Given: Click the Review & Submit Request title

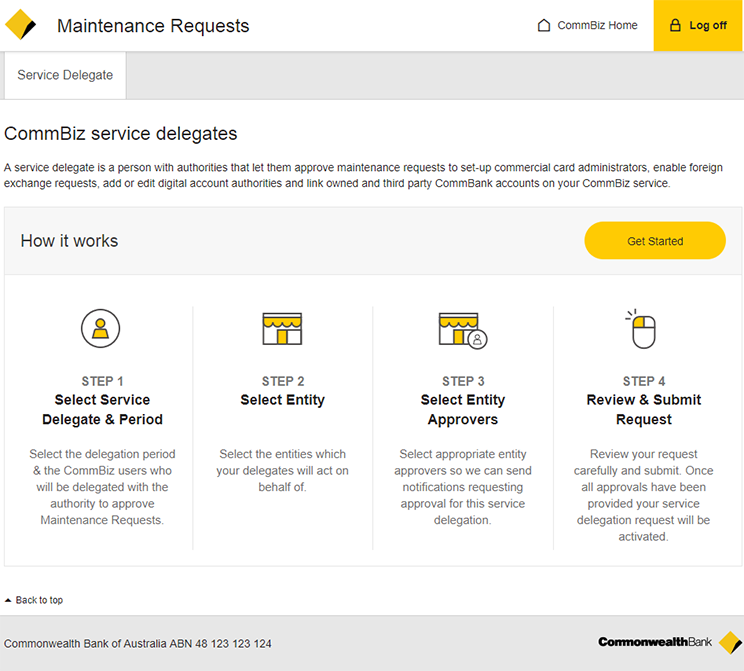Looking at the screenshot, I should pos(644,410).
